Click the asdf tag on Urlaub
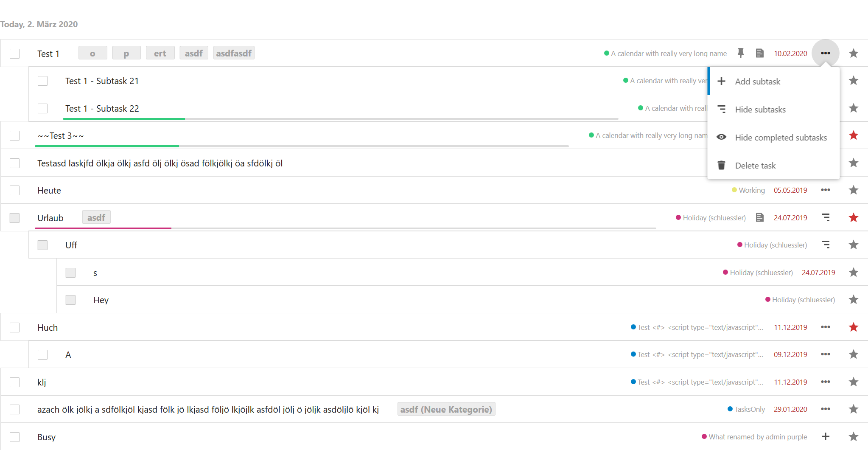 tap(96, 217)
